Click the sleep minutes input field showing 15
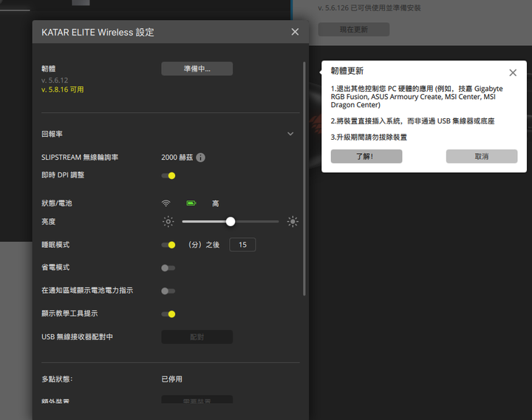The height and width of the screenshot is (420, 532). tap(242, 245)
